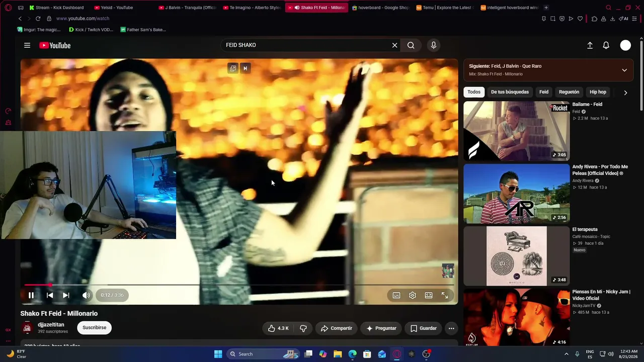The width and height of the screenshot is (644, 362).
Task: Filter suggestions by the Reguetón chip
Action: (569, 92)
